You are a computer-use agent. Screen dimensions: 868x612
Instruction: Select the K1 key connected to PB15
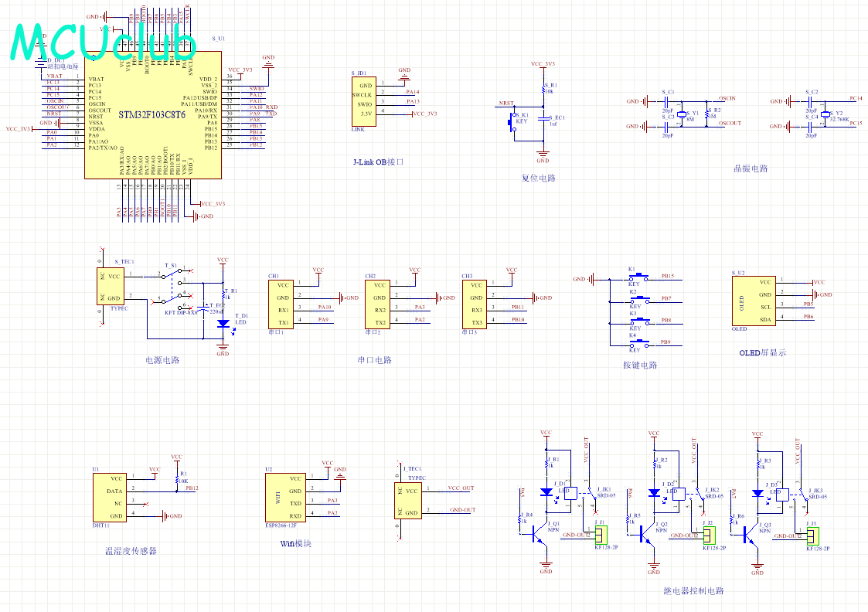[638, 276]
